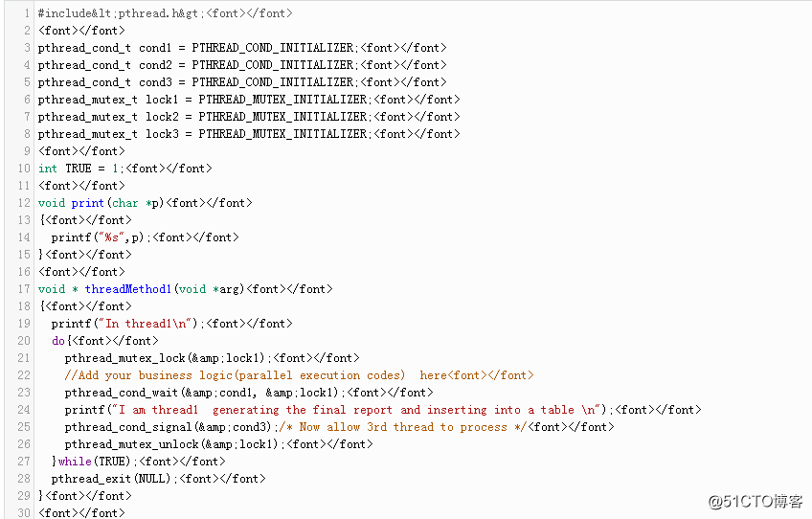Click line number 1 in gutter

coord(27,13)
